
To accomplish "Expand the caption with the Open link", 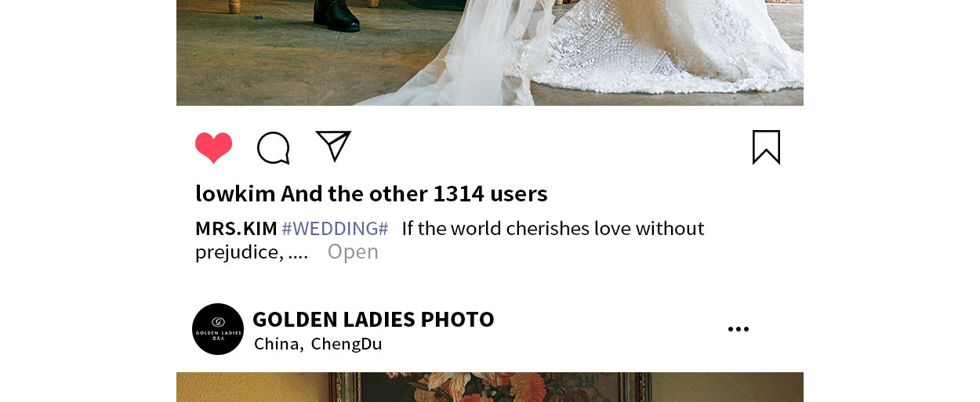I will tap(353, 252).
